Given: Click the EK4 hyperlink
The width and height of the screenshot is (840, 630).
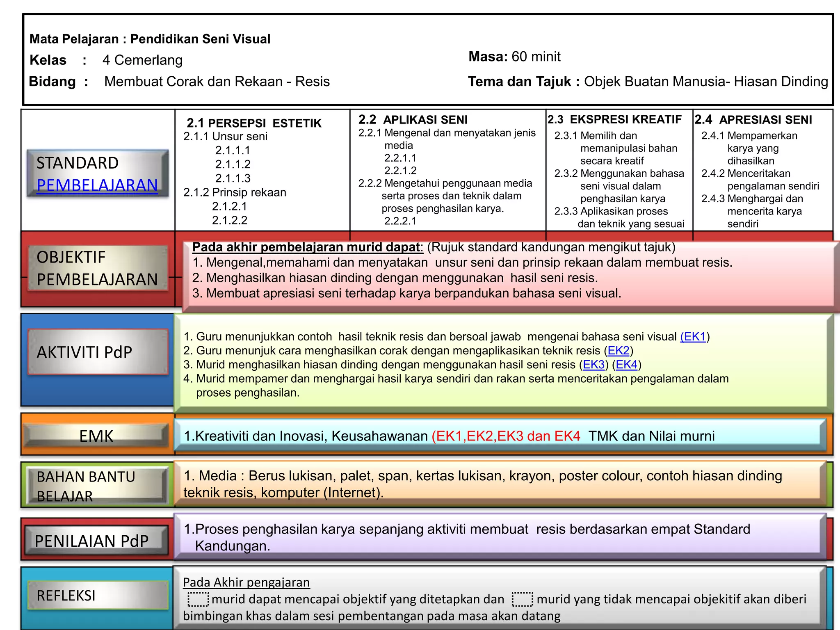Looking at the screenshot, I should click(x=626, y=365).
